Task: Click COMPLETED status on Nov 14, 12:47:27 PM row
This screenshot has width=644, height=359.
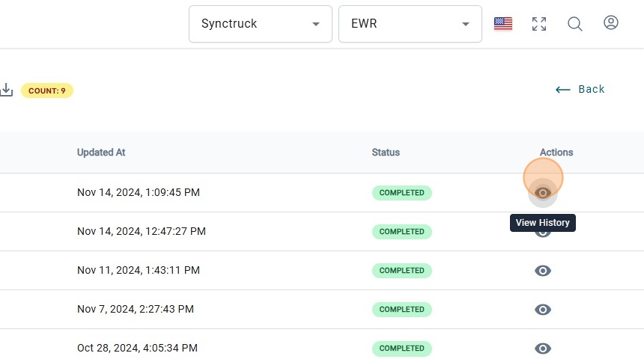Action: tap(402, 232)
